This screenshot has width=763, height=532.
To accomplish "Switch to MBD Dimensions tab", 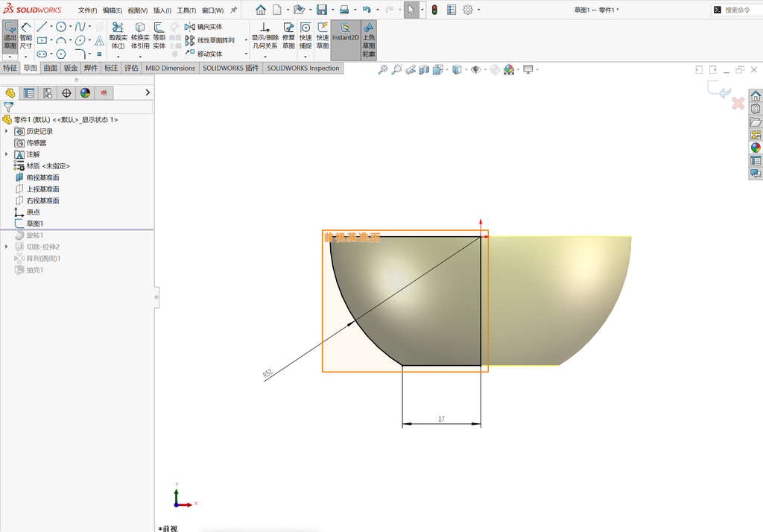I will tap(171, 68).
